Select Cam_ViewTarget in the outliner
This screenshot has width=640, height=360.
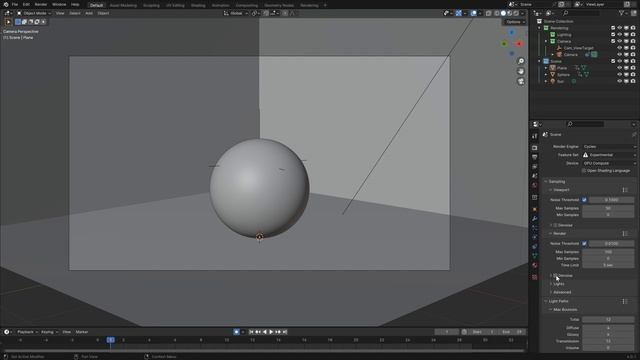(578, 48)
